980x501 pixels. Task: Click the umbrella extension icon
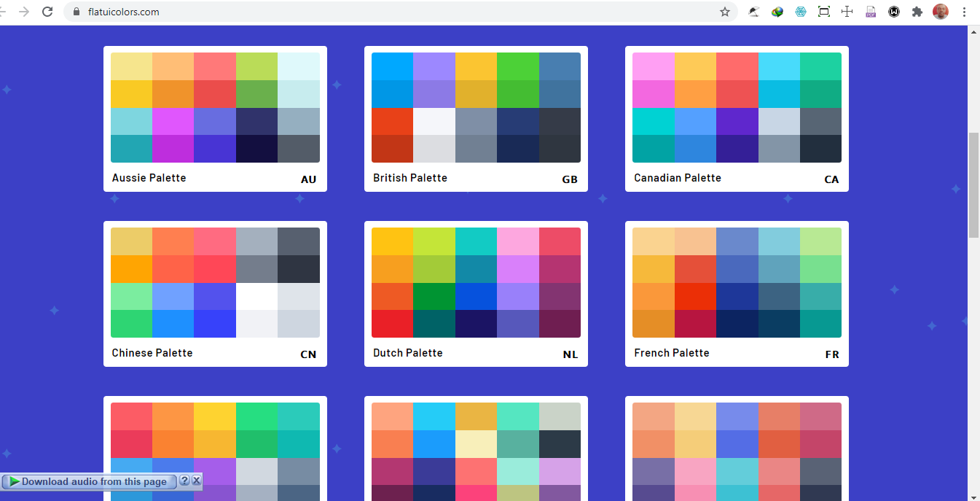[x=754, y=12]
